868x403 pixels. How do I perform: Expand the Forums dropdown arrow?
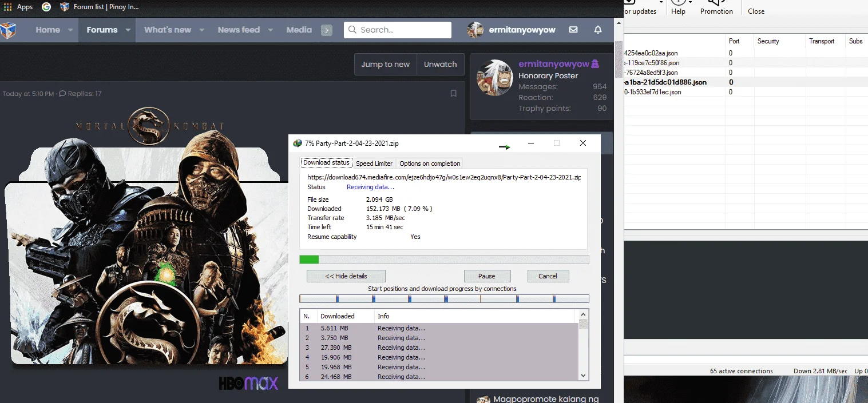point(128,30)
